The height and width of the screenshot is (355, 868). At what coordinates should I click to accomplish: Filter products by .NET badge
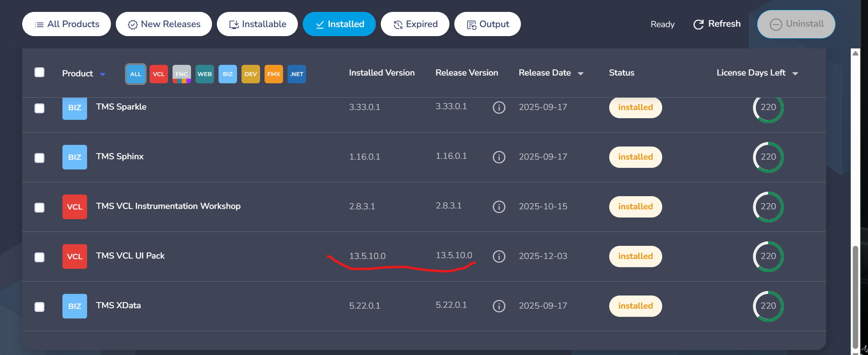(x=297, y=74)
